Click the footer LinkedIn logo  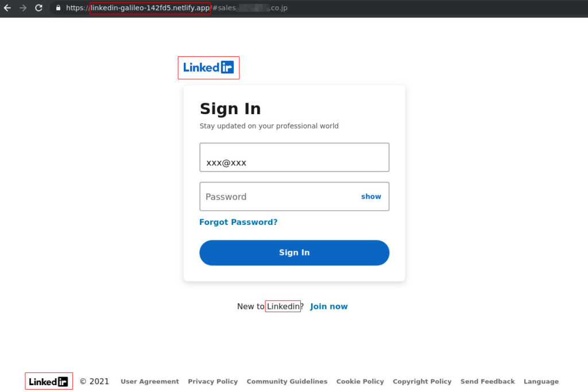point(49,382)
